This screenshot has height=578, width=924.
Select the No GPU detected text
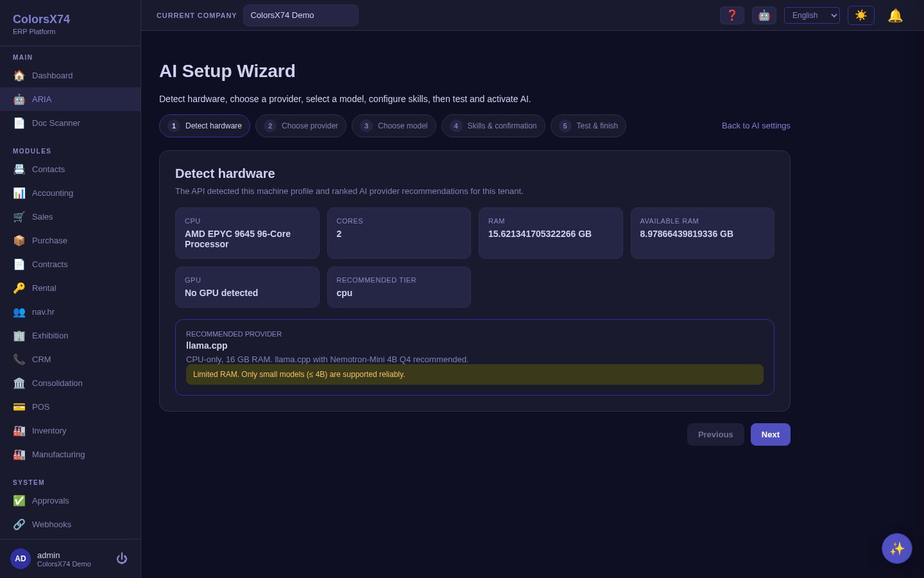pyautogui.click(x=221, y=293)
